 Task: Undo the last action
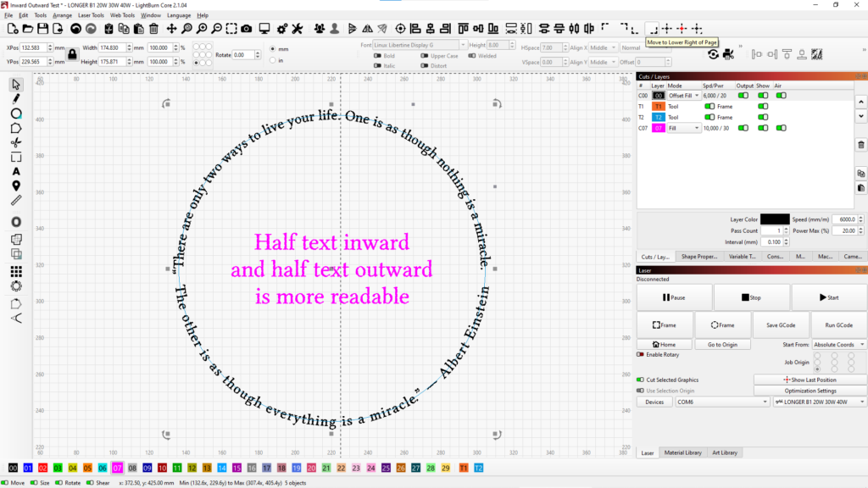(75, 29)
